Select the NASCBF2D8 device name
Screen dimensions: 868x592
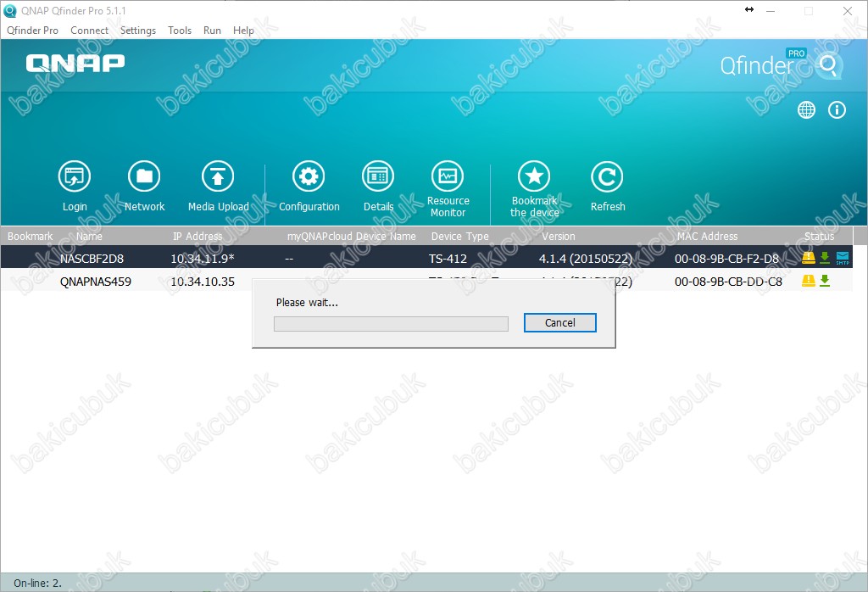(x=92, y=259)
